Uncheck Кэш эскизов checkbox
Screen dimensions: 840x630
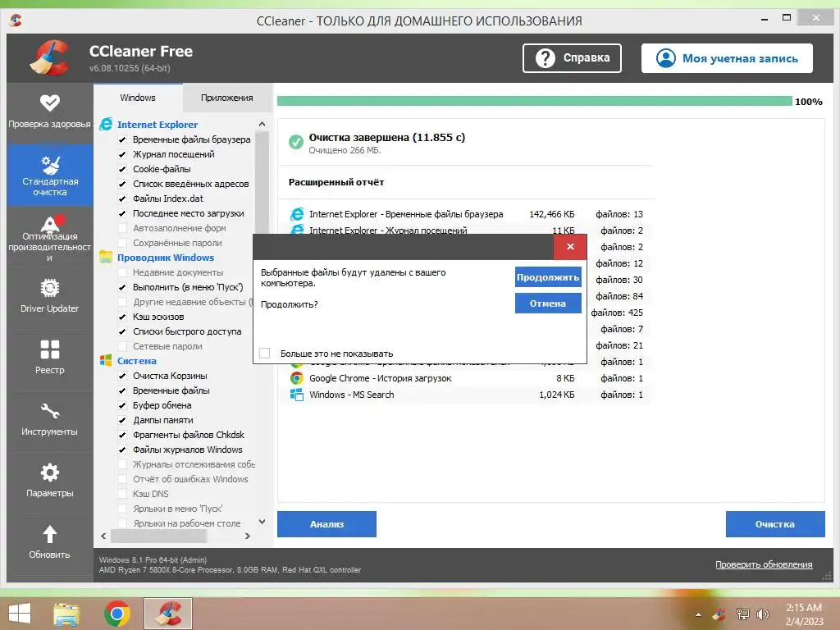122,317
